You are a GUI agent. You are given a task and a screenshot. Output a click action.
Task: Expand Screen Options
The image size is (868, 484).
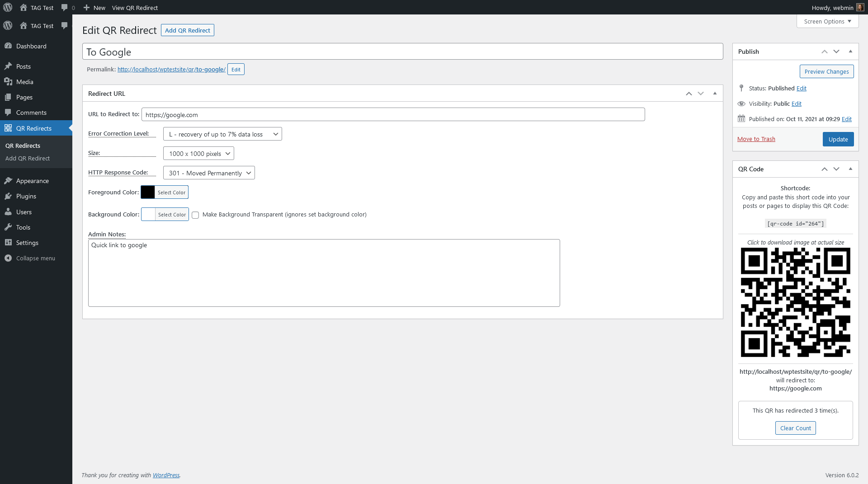(827, 21)
